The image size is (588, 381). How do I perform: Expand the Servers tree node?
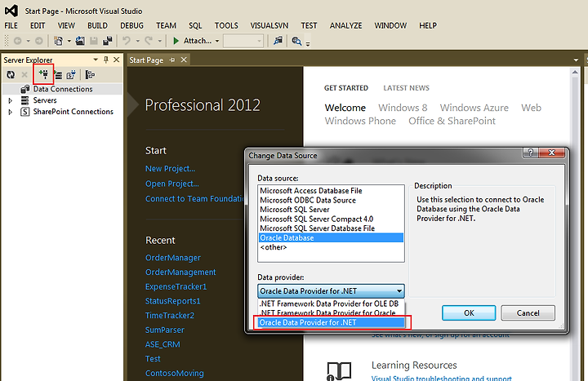pos(10,100)
